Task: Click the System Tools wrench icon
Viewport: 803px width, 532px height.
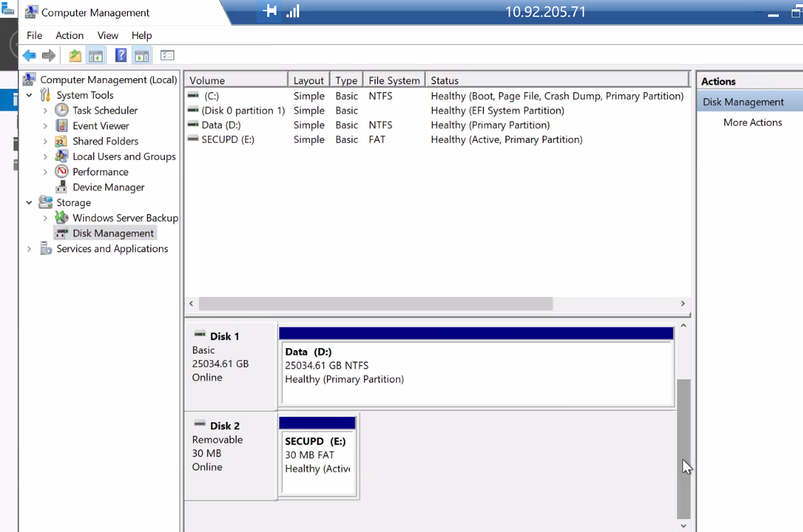Action: (x=45, y=94)
